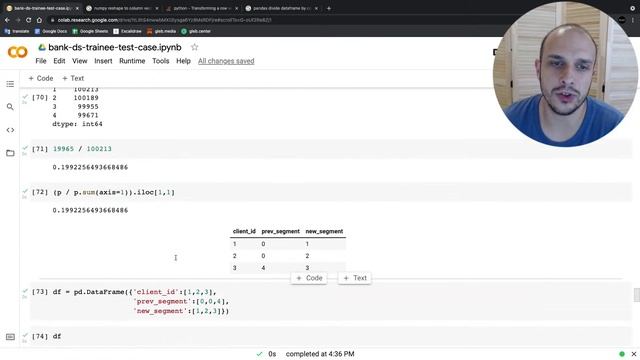The height and width of the screenshot is (360, 640).
Task: Open the code snippets sidebar icon
Action: coord(10,130)
